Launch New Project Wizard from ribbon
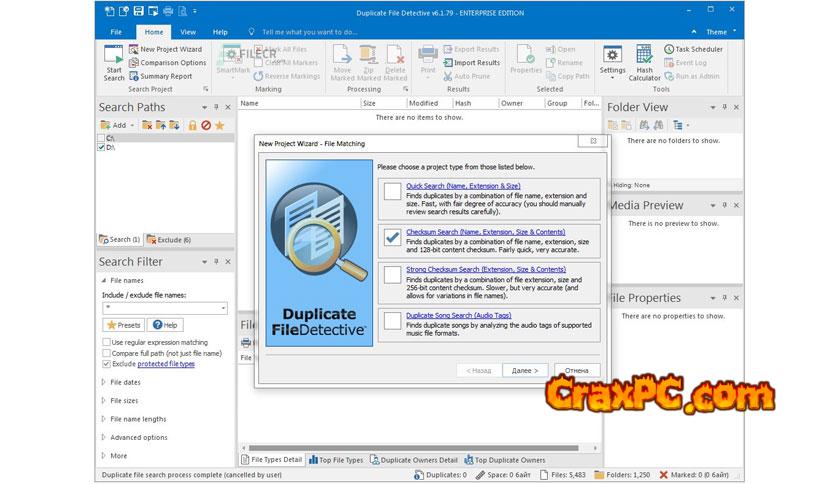The height and width of the screenshot is (484, 836). 170,48
